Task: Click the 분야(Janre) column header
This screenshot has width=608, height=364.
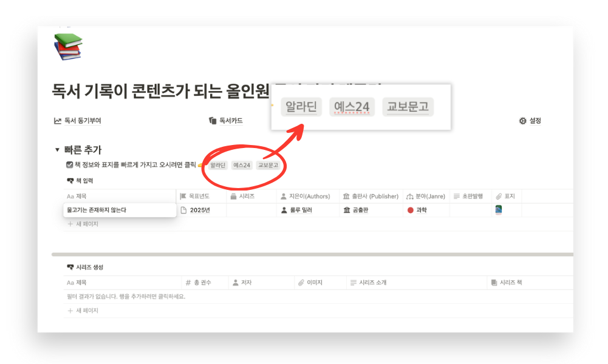Action: pyautogui.click(x=426, y=197)
